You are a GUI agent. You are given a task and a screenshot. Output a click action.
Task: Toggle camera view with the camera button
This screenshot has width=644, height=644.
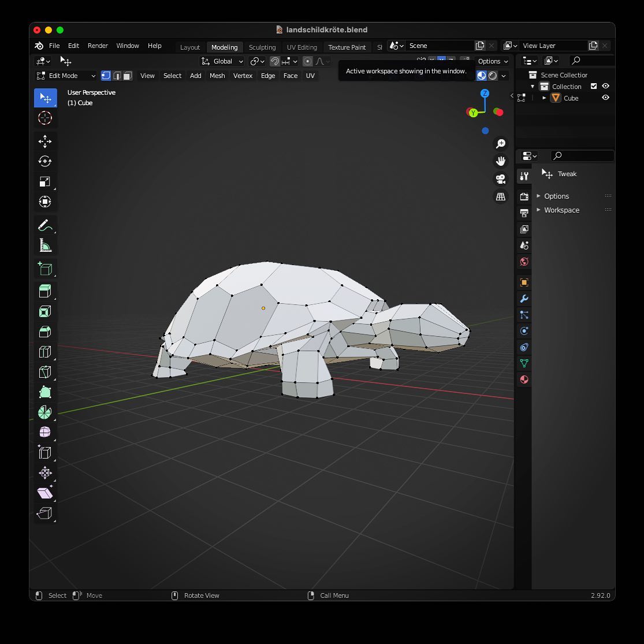pos(501,179)
